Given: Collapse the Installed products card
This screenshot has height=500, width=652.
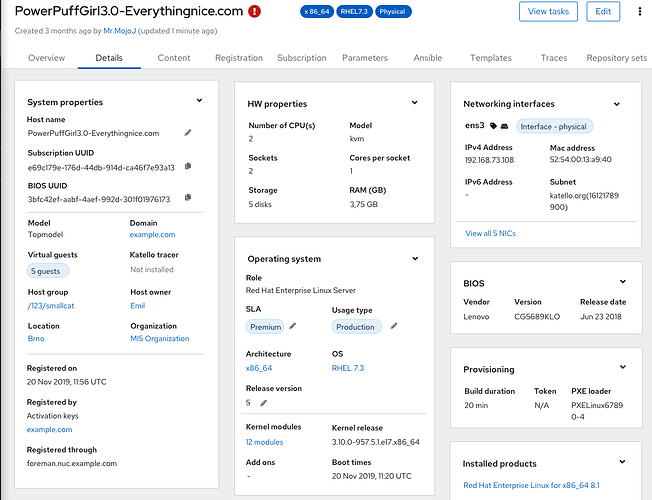Looking at the screenshot, I should point(622,462).
